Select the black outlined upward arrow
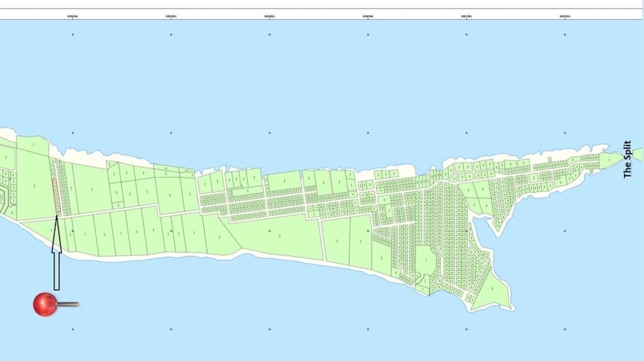 tap(57, 251)
